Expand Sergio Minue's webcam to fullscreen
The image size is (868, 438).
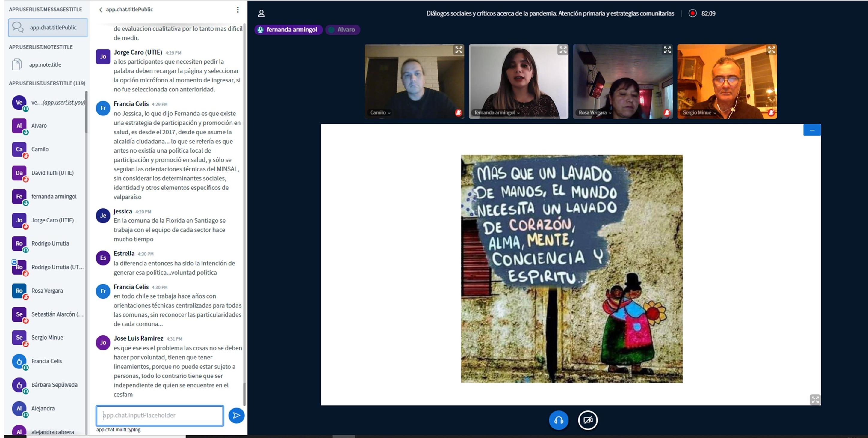[x=771, y=50]
